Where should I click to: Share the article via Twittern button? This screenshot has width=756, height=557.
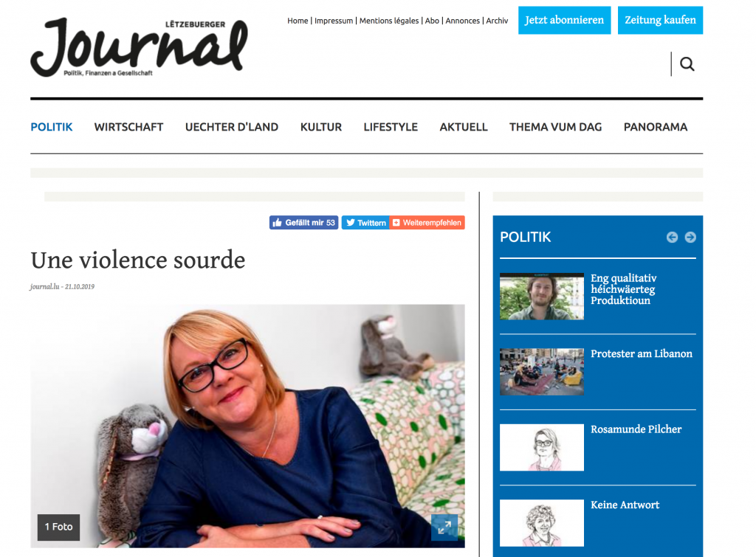click(365, 223)
